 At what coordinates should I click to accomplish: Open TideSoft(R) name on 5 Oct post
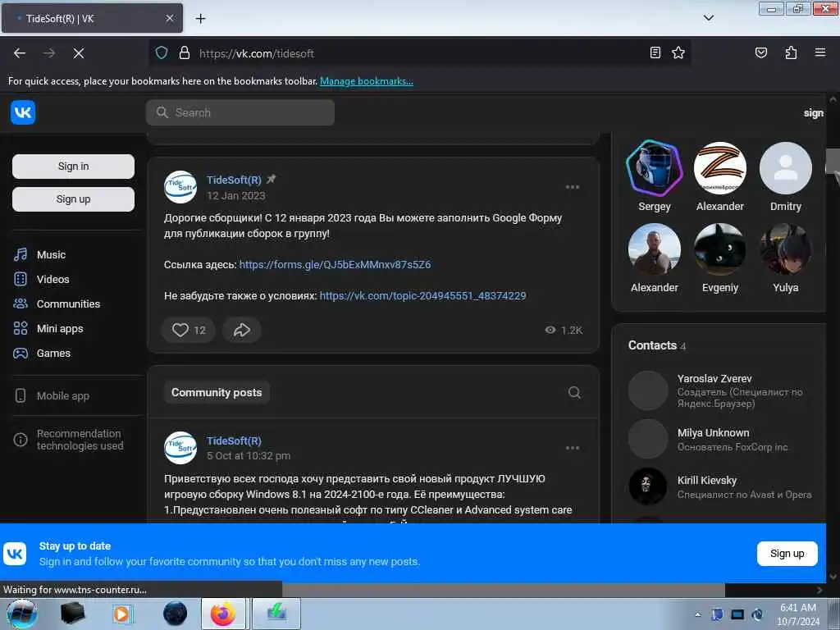234,441
